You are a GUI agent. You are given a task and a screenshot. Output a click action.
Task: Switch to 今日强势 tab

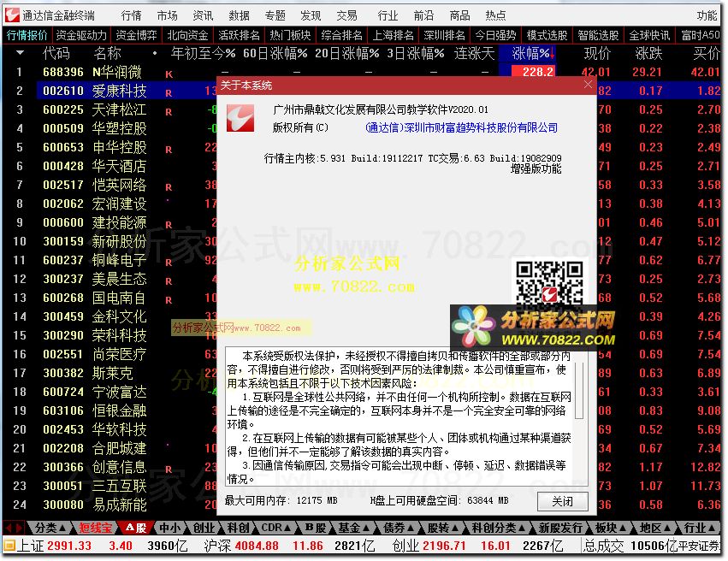click(495, 35)
